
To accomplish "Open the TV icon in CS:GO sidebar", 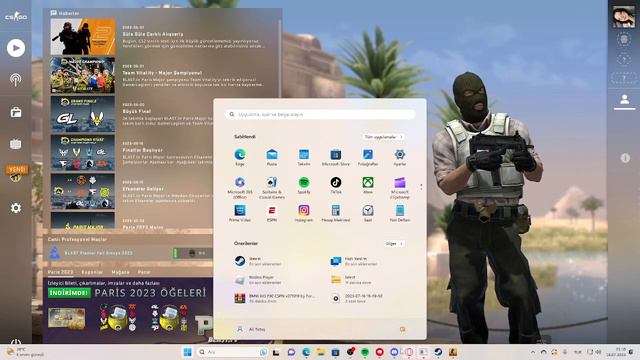I will (16, 144).
